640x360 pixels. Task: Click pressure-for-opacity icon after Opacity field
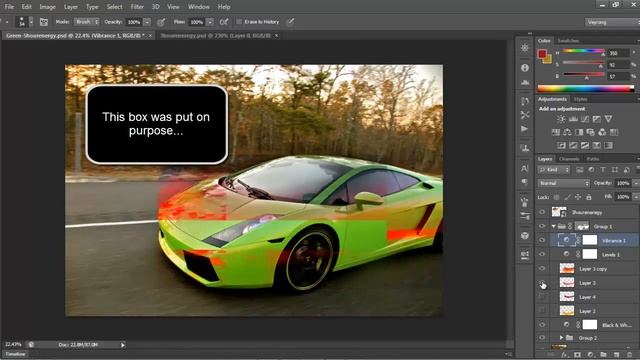coord(161,22)
